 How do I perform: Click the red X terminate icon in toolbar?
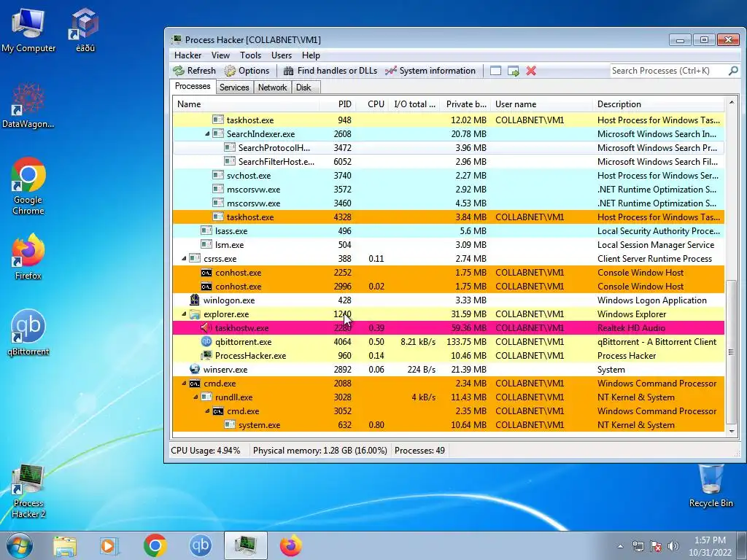coord(531,71)
